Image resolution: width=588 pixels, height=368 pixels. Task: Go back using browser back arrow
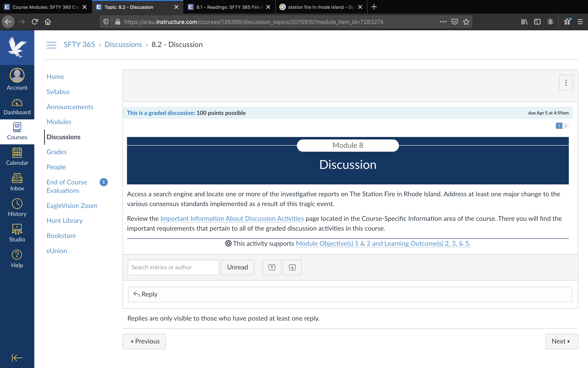(8, 22)
